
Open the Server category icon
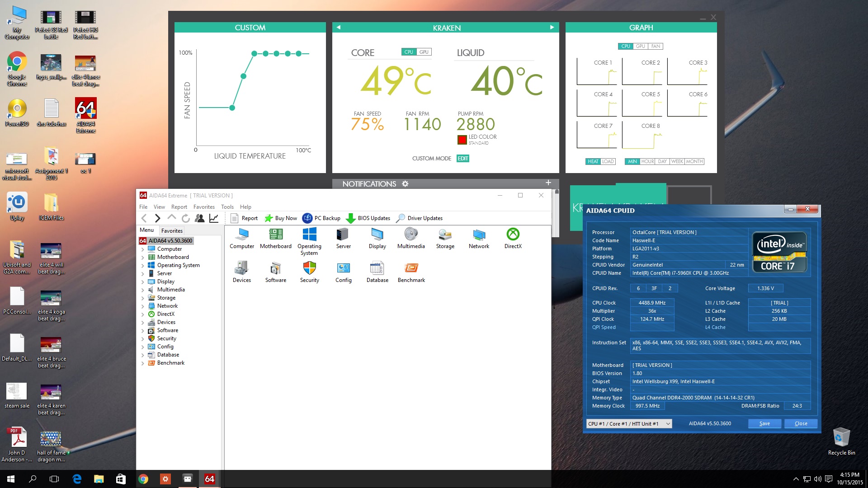pos(343,238)
